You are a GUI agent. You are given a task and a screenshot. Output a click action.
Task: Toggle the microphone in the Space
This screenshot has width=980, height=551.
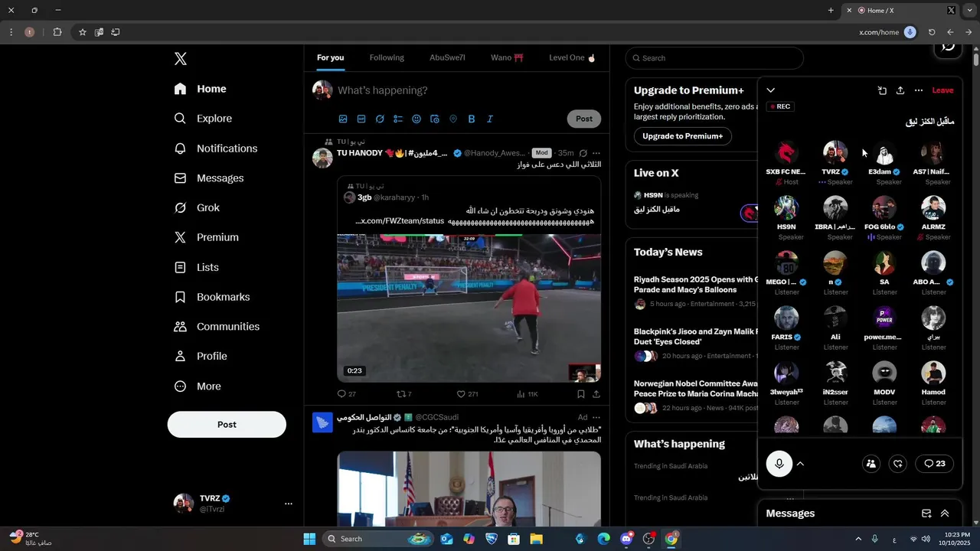pyautogui.click(x=779, y=464)
